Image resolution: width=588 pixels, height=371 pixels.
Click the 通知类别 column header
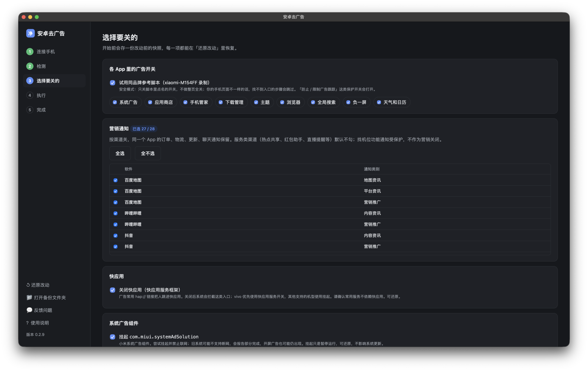tap(372, 169)
